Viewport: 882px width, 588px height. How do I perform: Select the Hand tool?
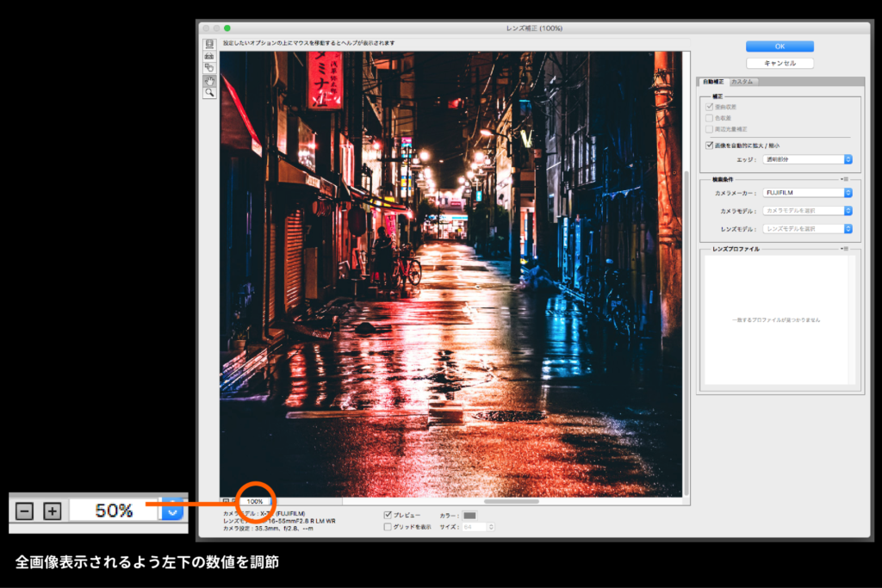(208, 81)
